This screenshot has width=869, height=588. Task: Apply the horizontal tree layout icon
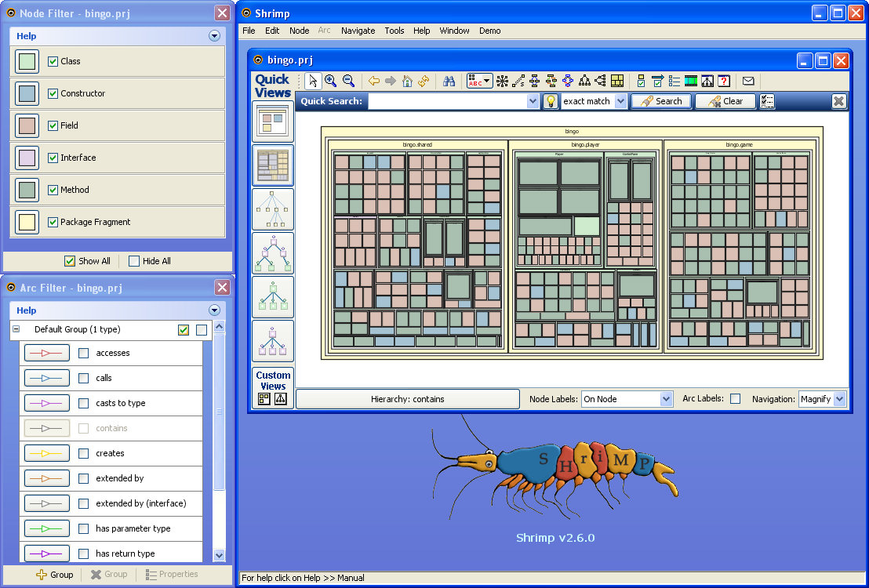pyautogui.click(x=601, y=81)
